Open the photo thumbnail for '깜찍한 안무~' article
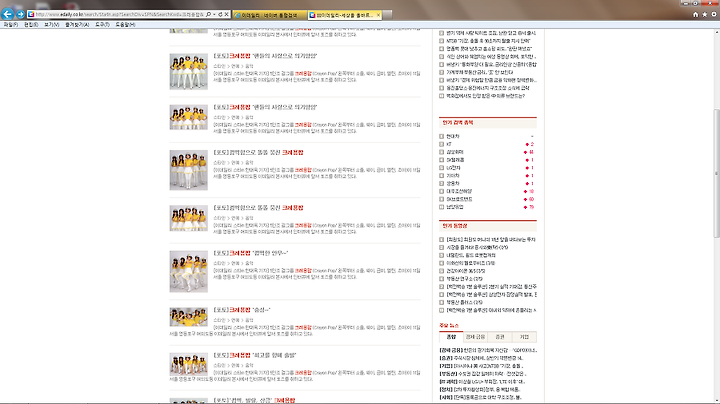This screenshot has width=720, height=404. pos(188,271)
